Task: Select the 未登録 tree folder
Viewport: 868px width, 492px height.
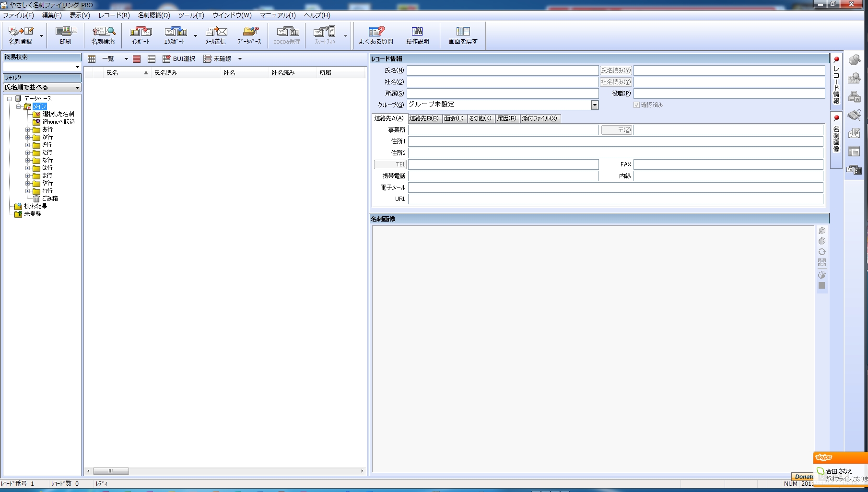Action: click(28, 214)
